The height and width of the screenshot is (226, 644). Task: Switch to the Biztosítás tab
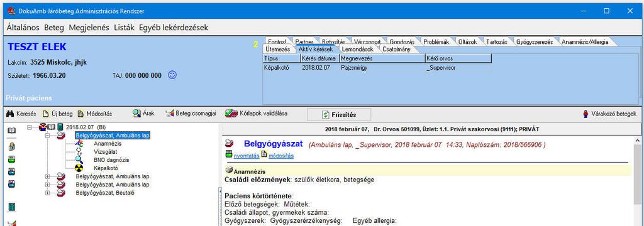[333, 42]
